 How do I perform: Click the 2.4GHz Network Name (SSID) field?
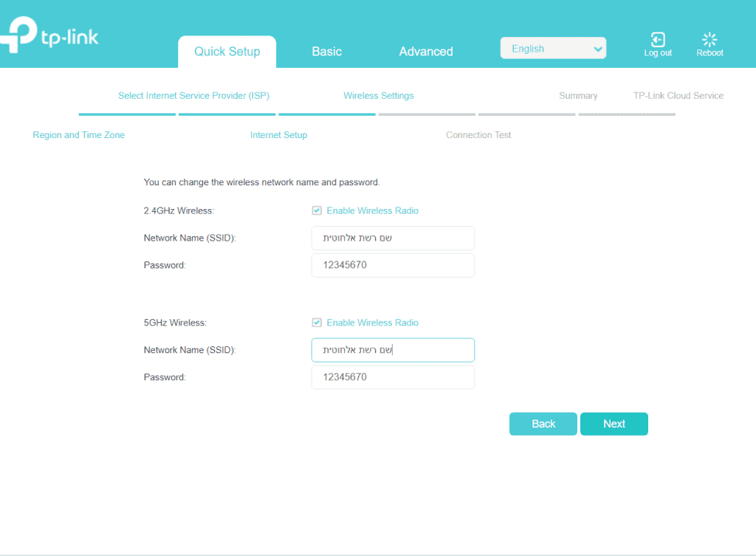393,238
